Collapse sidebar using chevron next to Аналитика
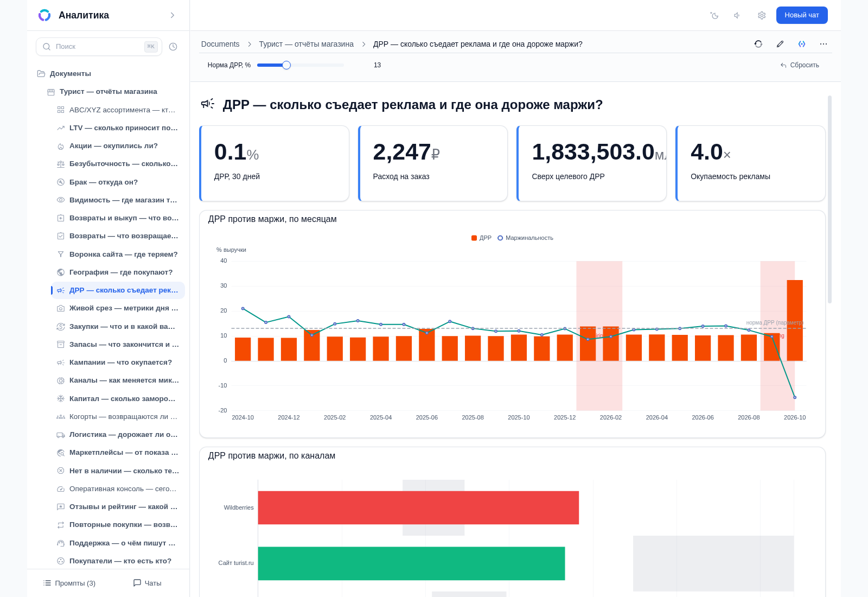Screen dimensions: 868x597 point(173,15)
